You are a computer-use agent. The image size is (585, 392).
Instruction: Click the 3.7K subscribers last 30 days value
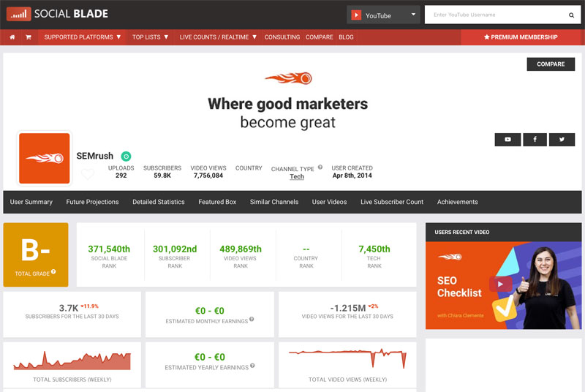(69, 308)
